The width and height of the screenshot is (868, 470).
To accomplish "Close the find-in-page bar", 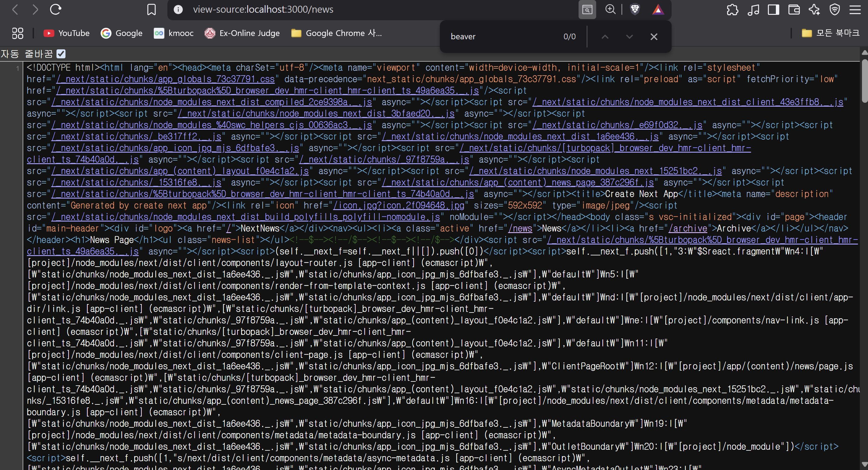I will tap(654, 36).
